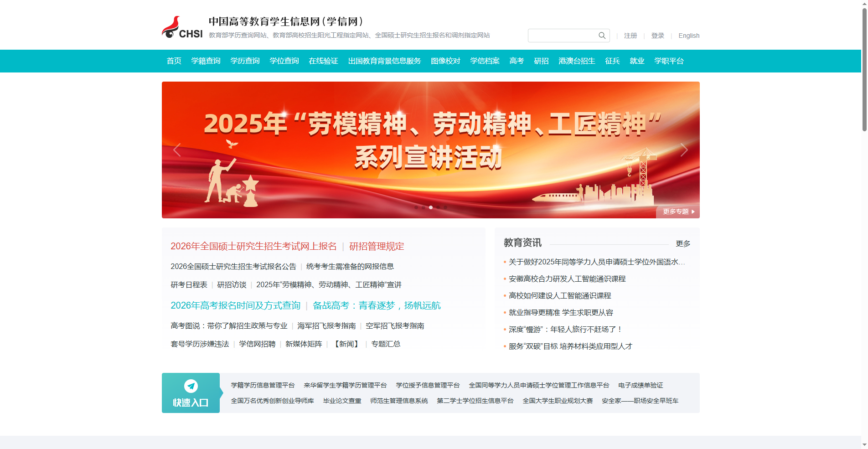Click the carousel previous arrow
Image resolution: width=868 pixels, height=449 pixels.
(x=177, y=150)
